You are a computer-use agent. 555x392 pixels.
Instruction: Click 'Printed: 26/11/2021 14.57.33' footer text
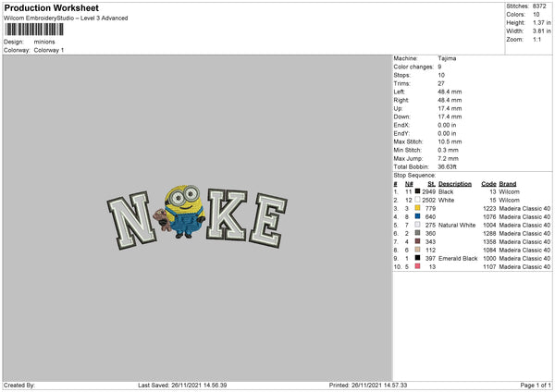click(368, 385)
